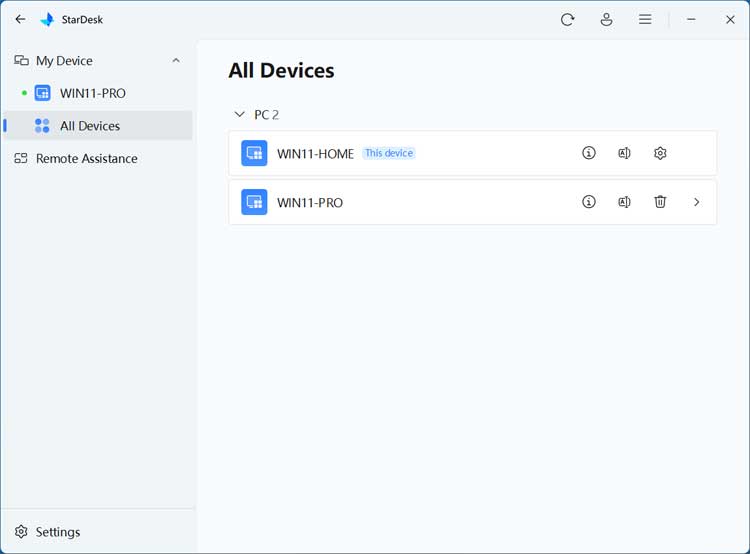Delete the WIN11-PRO device
Screen dimensions: 750x554
660,202
